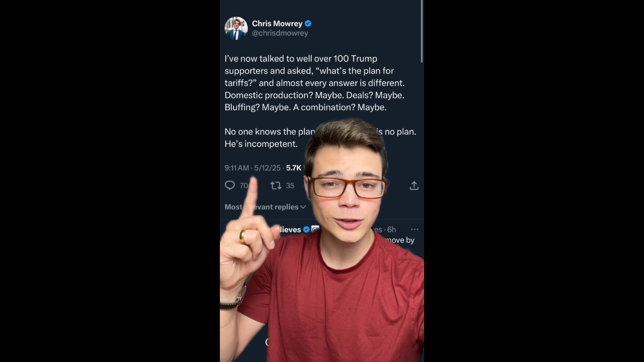The width and height of the screenshot is (644, 362).
Task: Tap the share upload icon
Action: point(414,186)
